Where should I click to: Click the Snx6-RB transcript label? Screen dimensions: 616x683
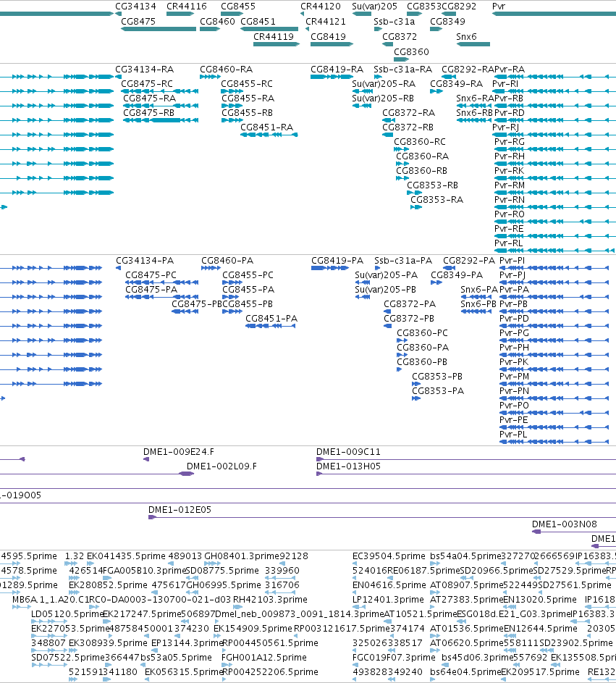tap(474, 113)
